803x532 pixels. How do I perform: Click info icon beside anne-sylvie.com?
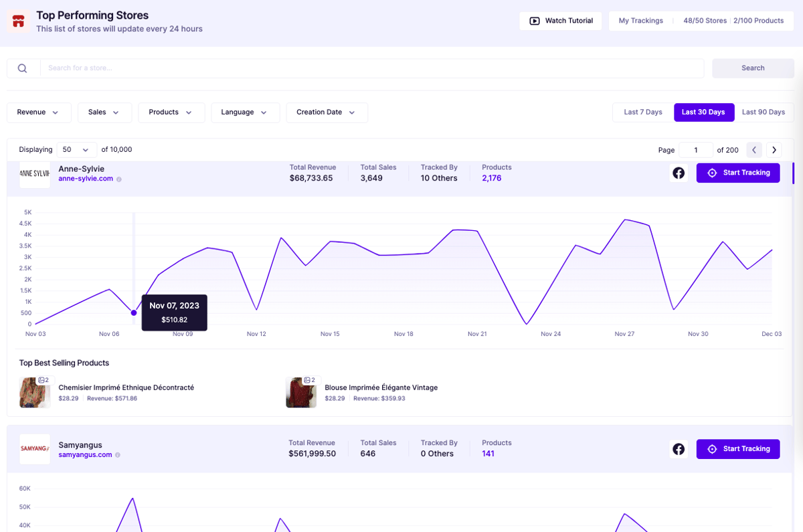(119, 179)
